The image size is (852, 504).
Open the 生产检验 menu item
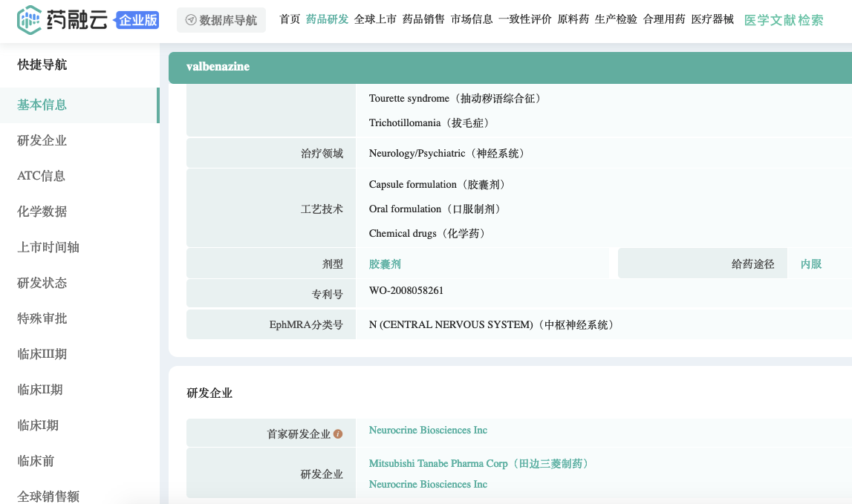pyautogui.click(x=616, y=19)
